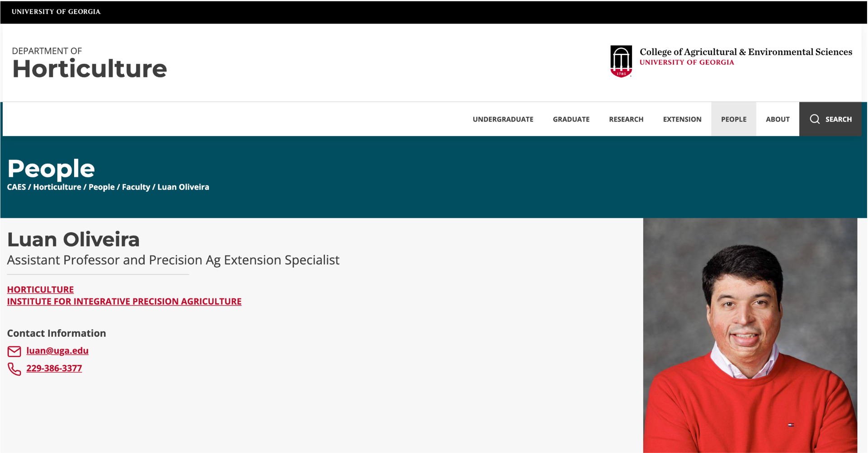
Task: Open the Graduate menu
Action: [571, 119]
